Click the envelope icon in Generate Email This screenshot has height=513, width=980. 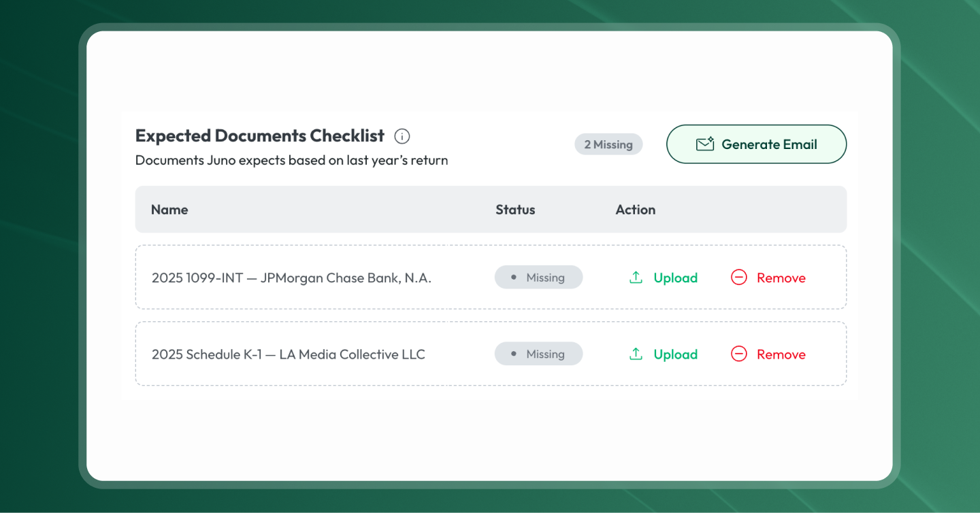point(705,144)
